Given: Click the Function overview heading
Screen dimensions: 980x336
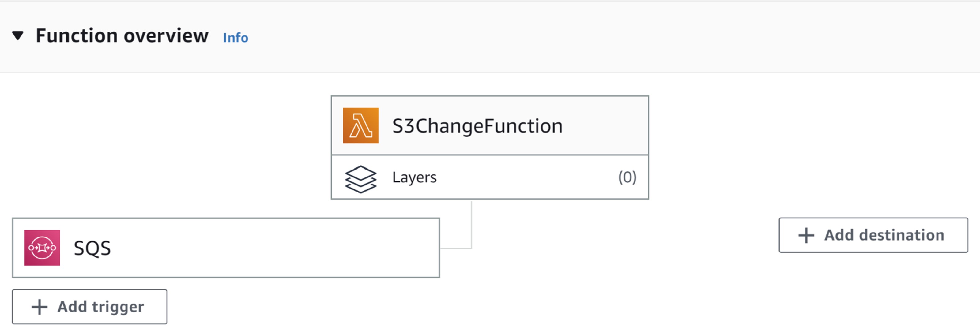Looking at the screenshot, I should (x=123, y=36).
